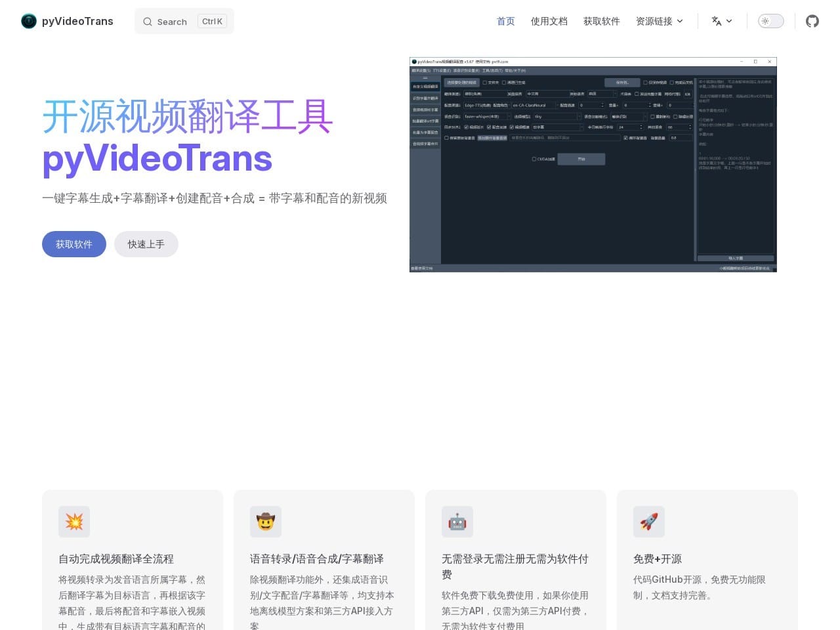The image size is (840, 630).
Task: Expand the 资源链接 dropdown
Action: click(659, 21)
